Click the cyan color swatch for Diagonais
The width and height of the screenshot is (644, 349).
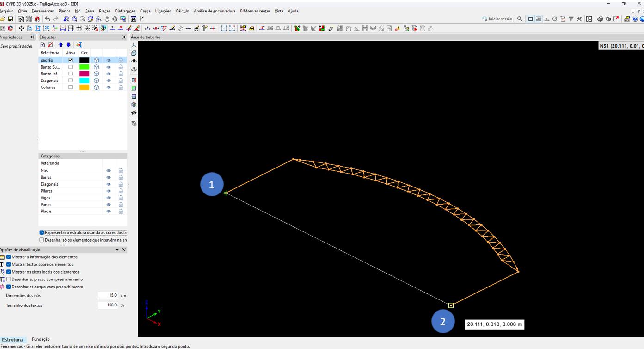click(84, 81)
